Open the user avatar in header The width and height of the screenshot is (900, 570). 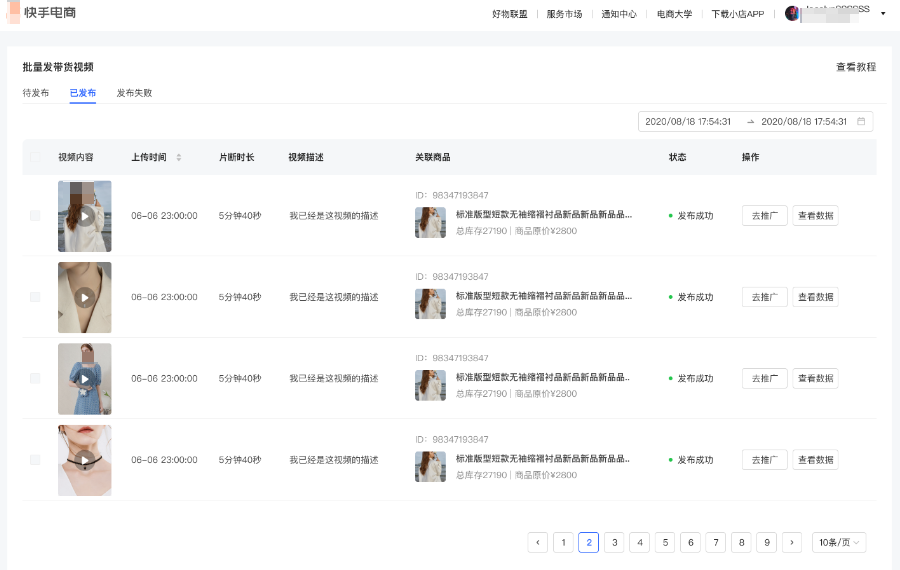[x=792, y=14]
